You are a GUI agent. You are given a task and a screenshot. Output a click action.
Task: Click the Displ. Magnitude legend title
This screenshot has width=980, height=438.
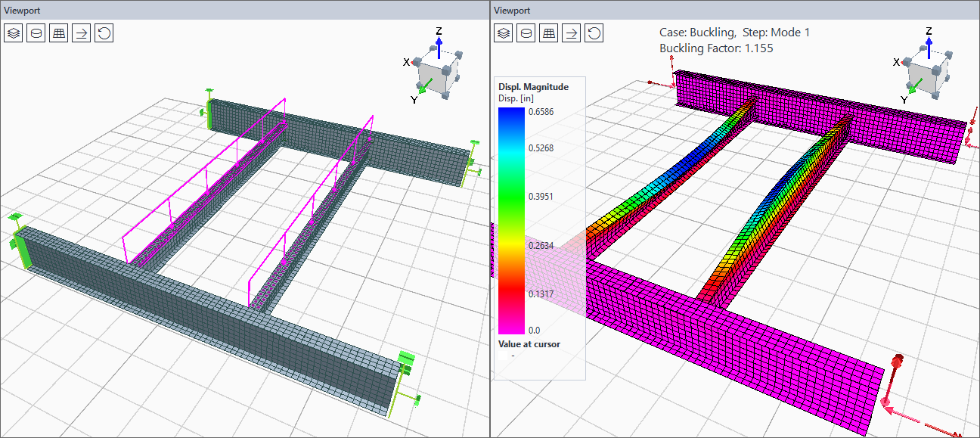(x=533, y=87)
